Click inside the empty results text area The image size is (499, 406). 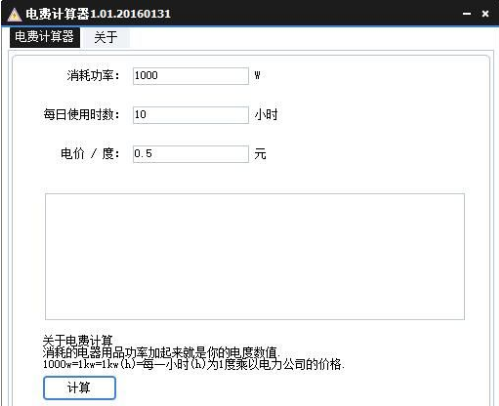(x=255, y=256)
